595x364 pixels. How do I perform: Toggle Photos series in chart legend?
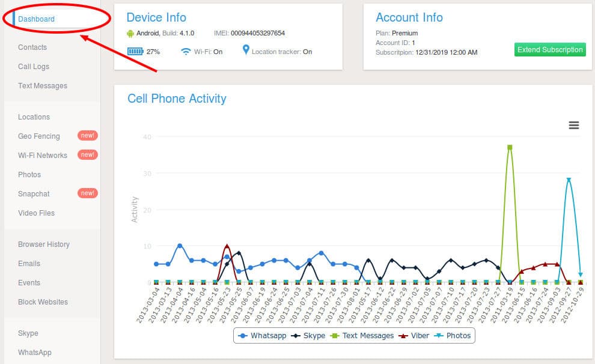(x=453, y=336)
